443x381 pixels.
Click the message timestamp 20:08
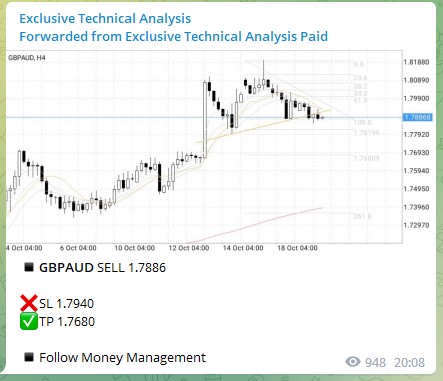pos(410,362)
